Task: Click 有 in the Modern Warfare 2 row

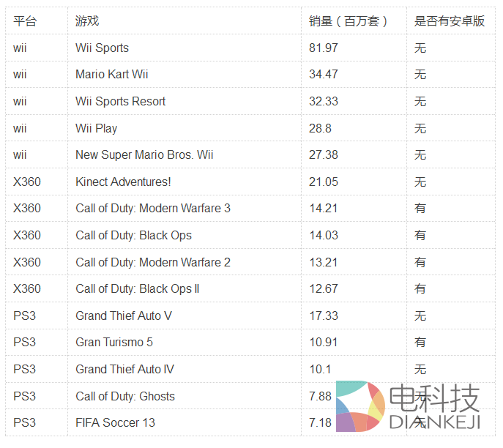Action: 420,262
